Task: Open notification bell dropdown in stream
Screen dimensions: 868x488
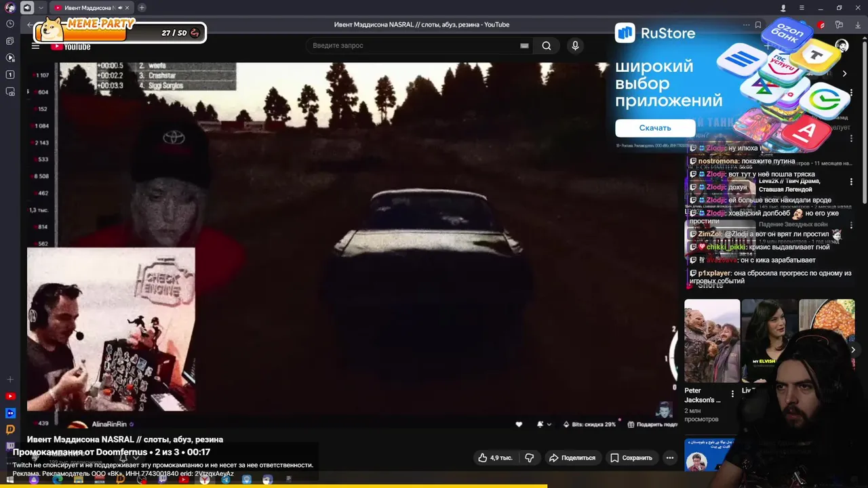Action: click(544, 424)
